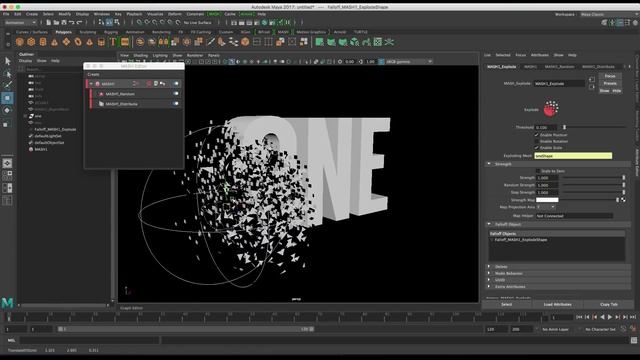The width and height of the screenshot is (640, 360).
Task: Click the Save Scene icon
Action: click(x=64, y=22)
